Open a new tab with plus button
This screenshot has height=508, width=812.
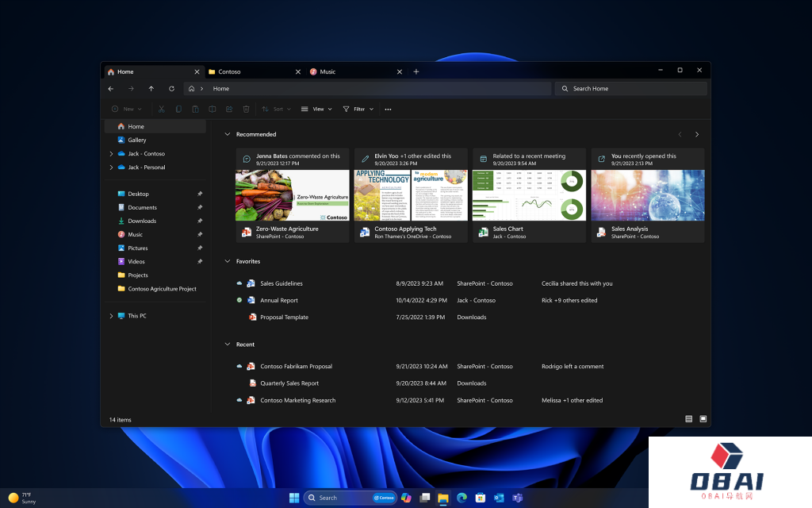tap(416, 71)
